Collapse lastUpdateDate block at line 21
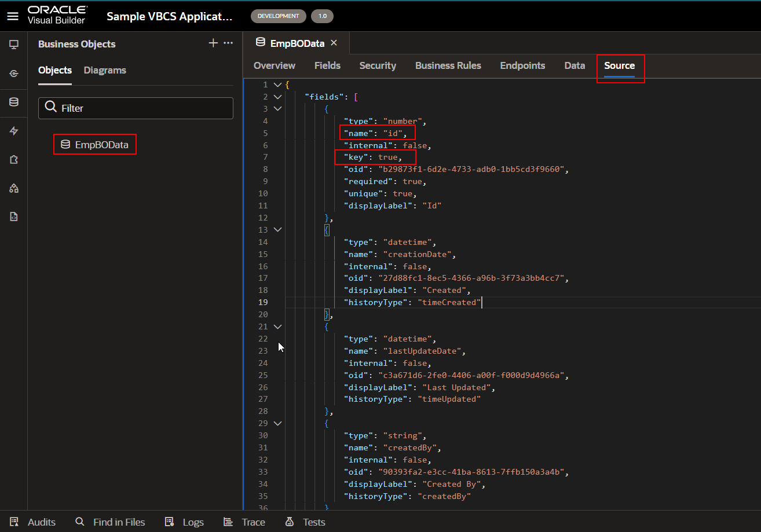 pos(277,327)
